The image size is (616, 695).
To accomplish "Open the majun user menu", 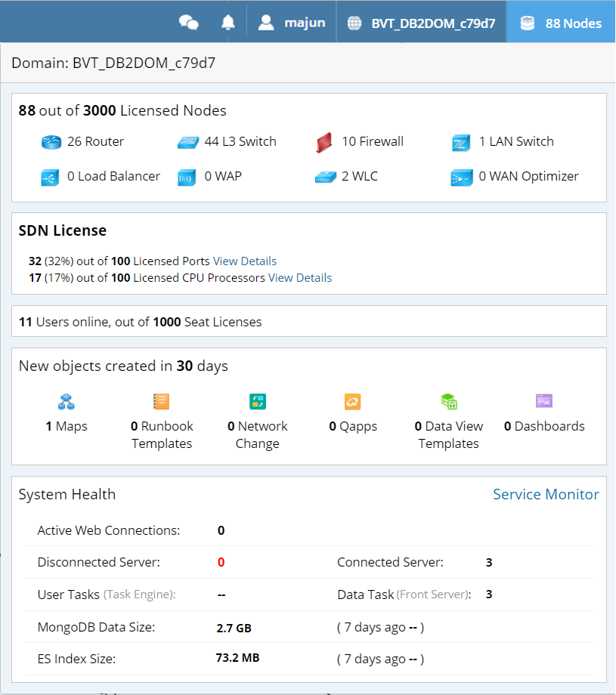I will pos(292,23).
